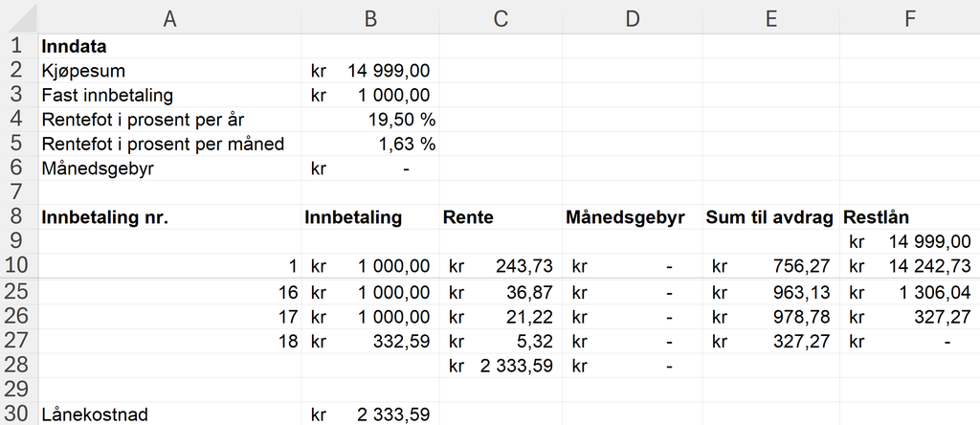
Task: Select the Kjøpesum value kr 14 999,00 in row 2
Action: (x=370, y=71)
